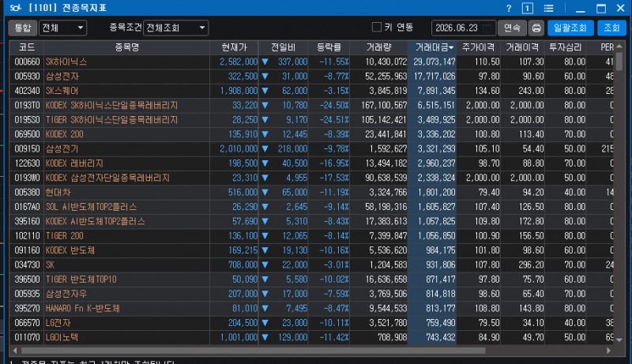632x364 pixels.
Task: Open the calendar picker beside the date
Action: point(487,28)
